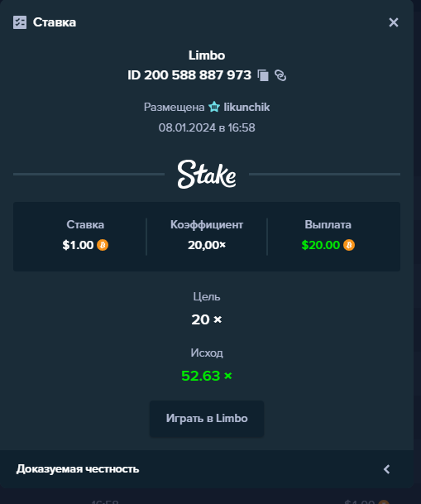Click the Bitcoin icon beside $20.00 payout

tap(349, 245)
